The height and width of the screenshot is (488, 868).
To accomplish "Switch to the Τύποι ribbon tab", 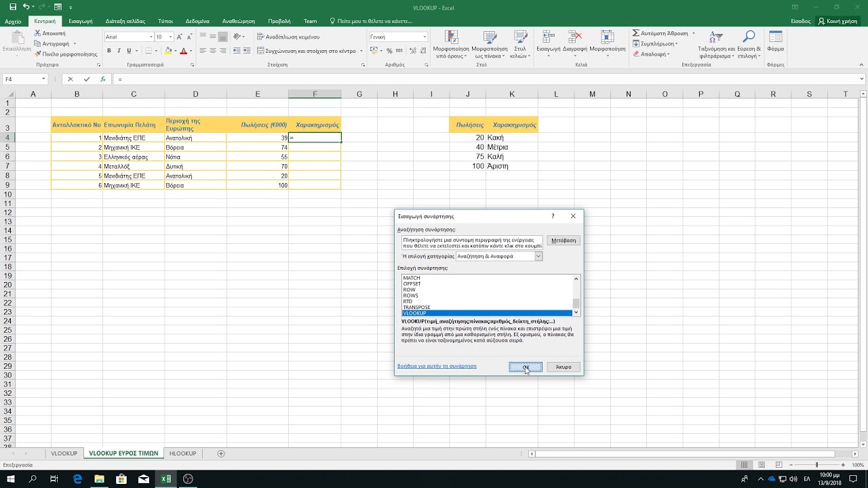I will 165,21.
